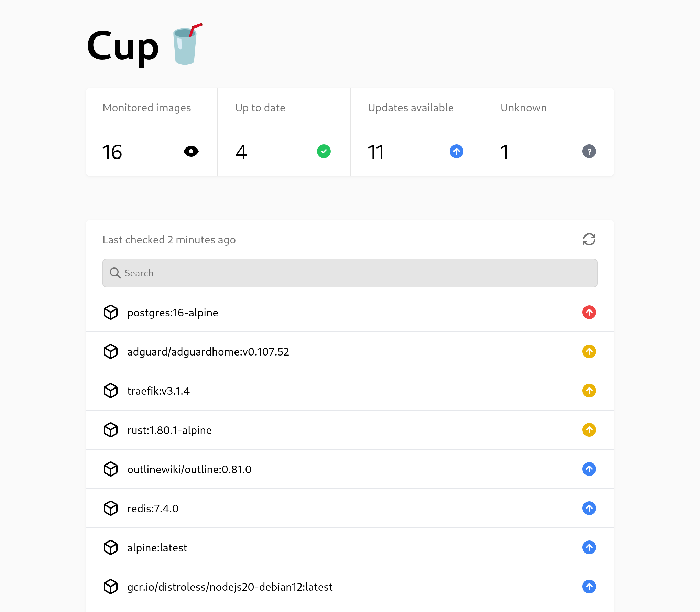Click the blue arrow on alpine:latest row

(x=589, y=547)
